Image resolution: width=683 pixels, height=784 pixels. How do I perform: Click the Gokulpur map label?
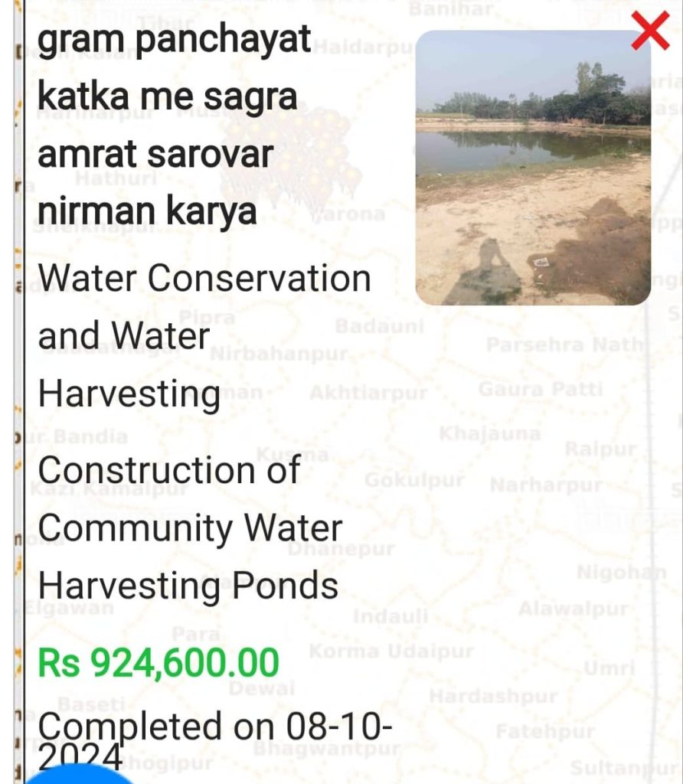click(414, 481)
